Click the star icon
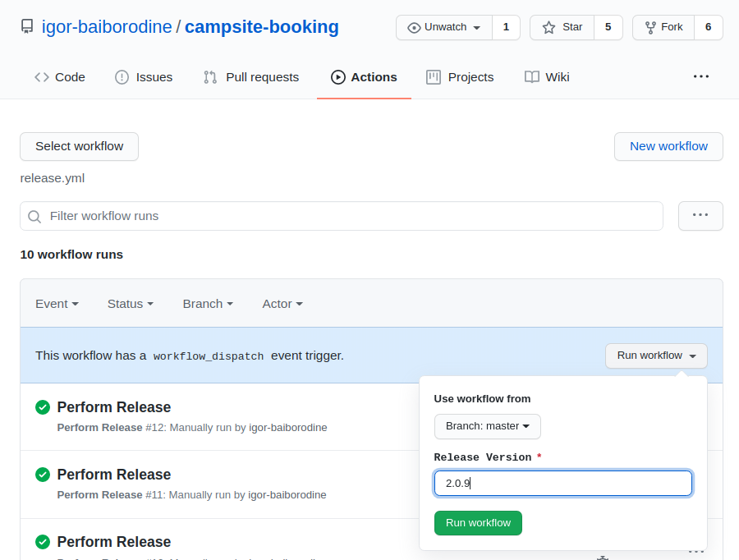The image size is (739, 560). [549, 27]
